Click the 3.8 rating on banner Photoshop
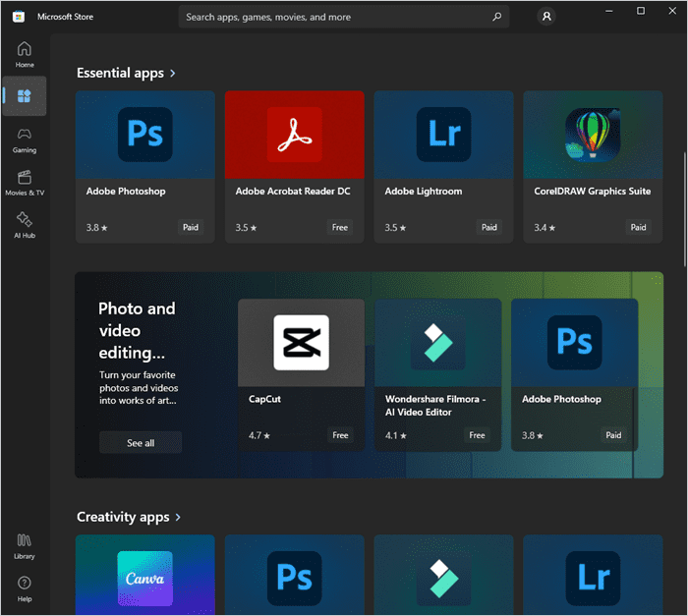This screenshot has height=616, width=688. (x=533, y=435)
